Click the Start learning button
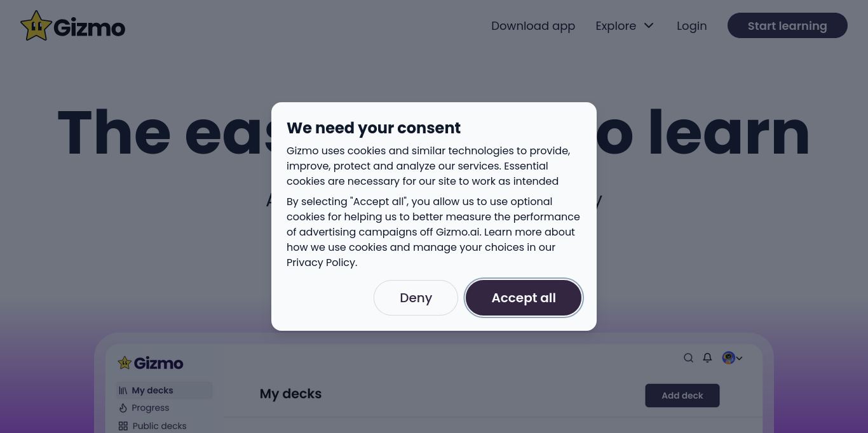Screen dimensions: 868x433 787,25
